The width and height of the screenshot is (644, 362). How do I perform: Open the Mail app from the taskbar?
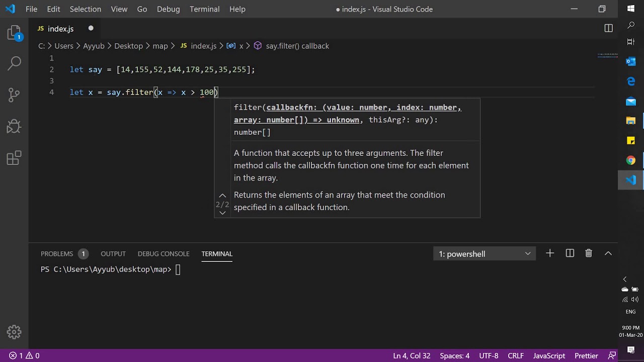coord(631,101)
